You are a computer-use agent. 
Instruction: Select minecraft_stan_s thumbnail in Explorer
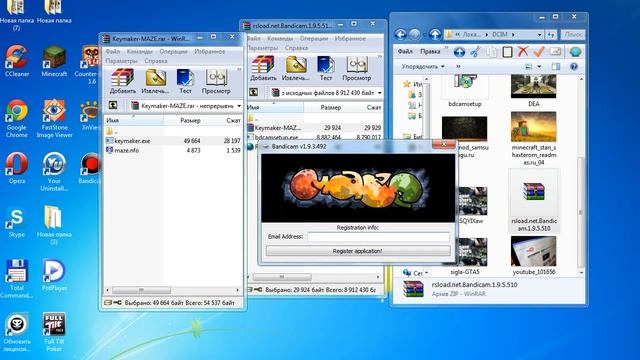pos(533,138)
